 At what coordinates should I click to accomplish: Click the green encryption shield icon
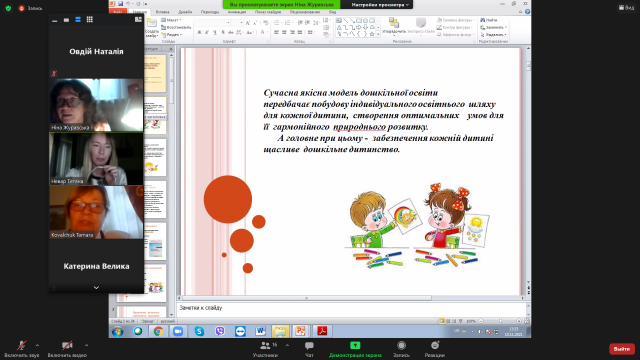coord(8,8)
